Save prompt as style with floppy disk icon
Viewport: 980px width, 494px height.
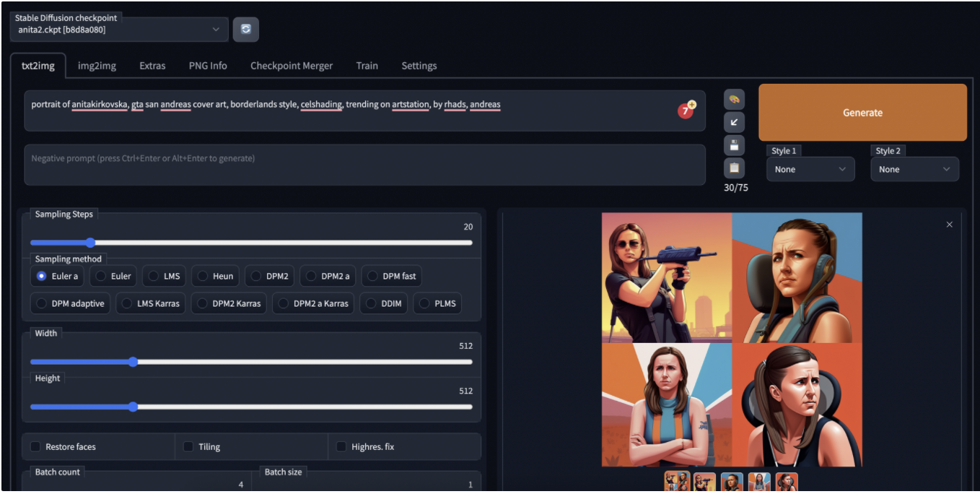point(734,145)
